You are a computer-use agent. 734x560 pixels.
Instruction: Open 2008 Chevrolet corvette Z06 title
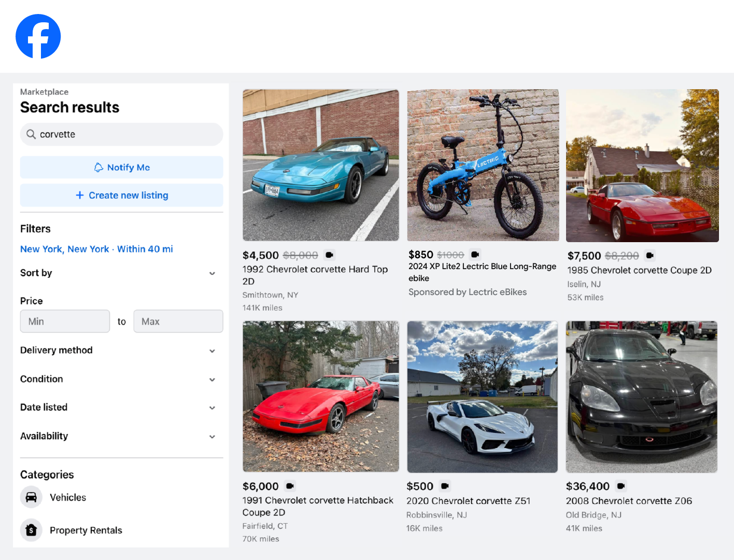point(629,501)
